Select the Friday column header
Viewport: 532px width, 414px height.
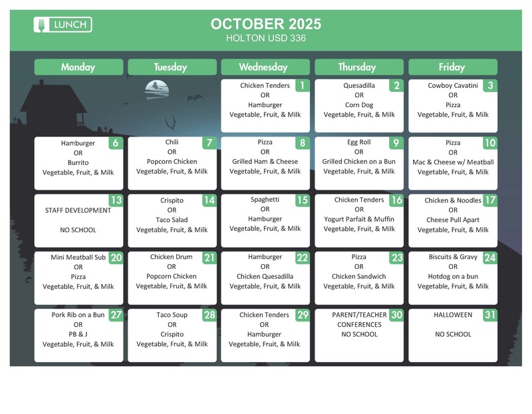pos(452,67)
